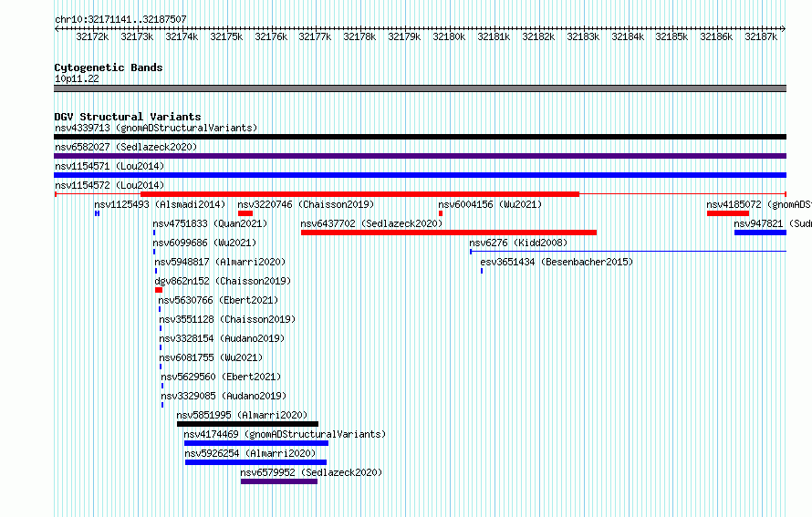Open nsv3329085 (Audano2019) label

point(224,396)
